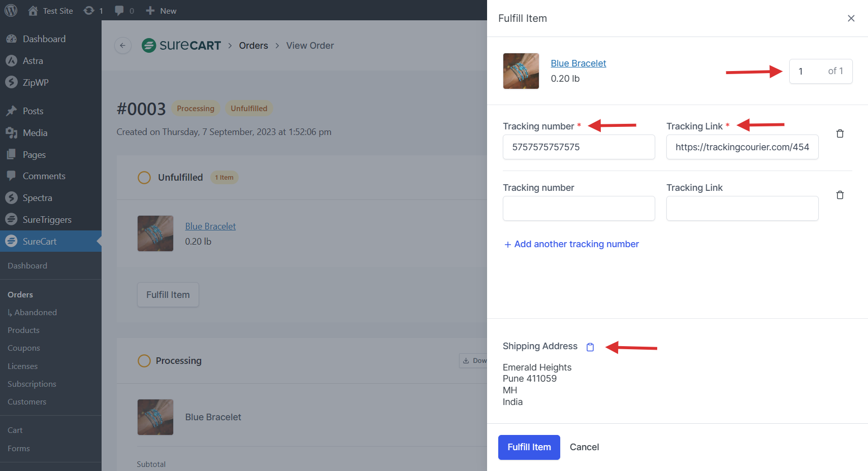
Task: Open SureTriggers in the sidebar
Action: pos(47,220)
